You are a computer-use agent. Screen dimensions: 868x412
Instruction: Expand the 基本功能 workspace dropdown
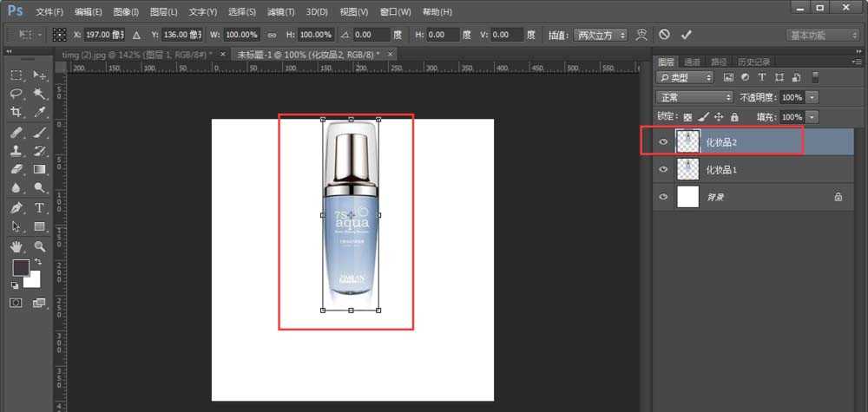pos(819,35)
